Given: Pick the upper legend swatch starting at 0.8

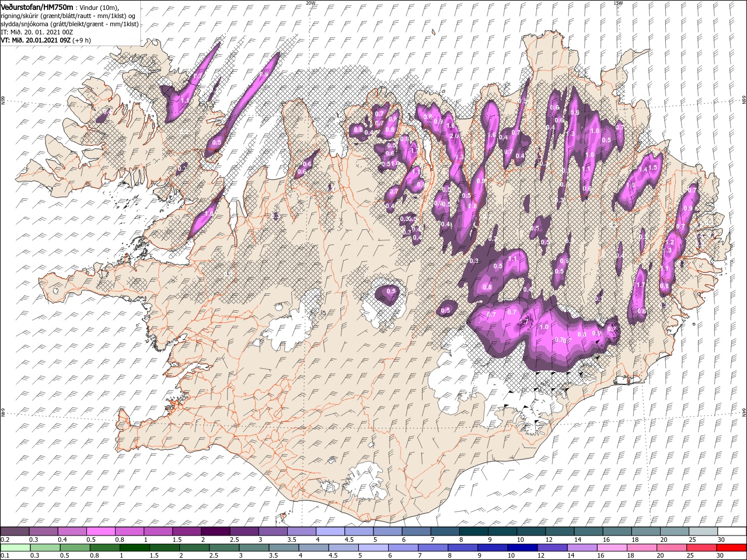Looking at the screenshot, I should (129, 531).
